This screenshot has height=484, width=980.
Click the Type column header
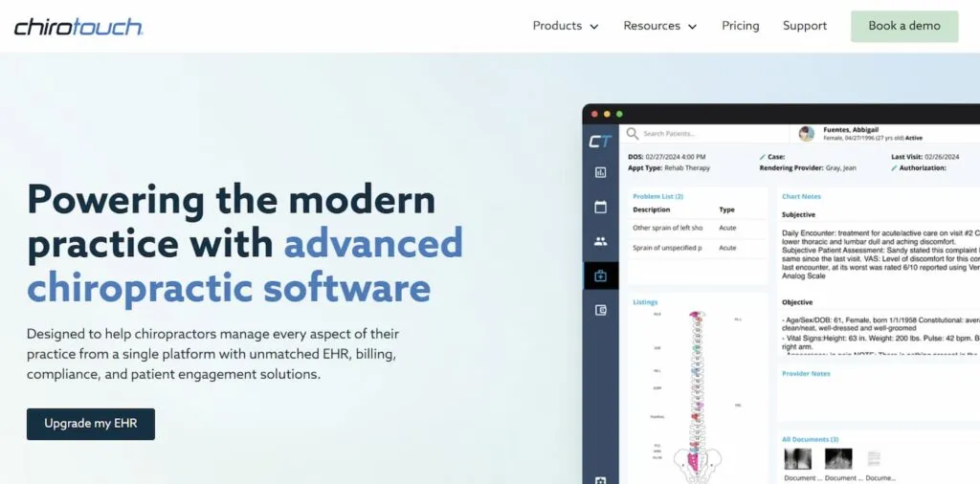[x=727, y=209]
